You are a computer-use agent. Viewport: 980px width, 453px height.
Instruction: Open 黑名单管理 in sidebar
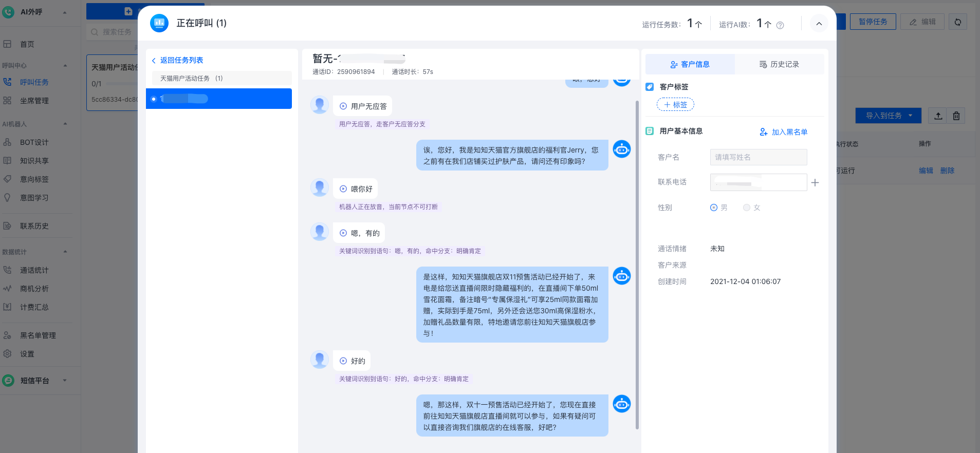click(38, 335)
